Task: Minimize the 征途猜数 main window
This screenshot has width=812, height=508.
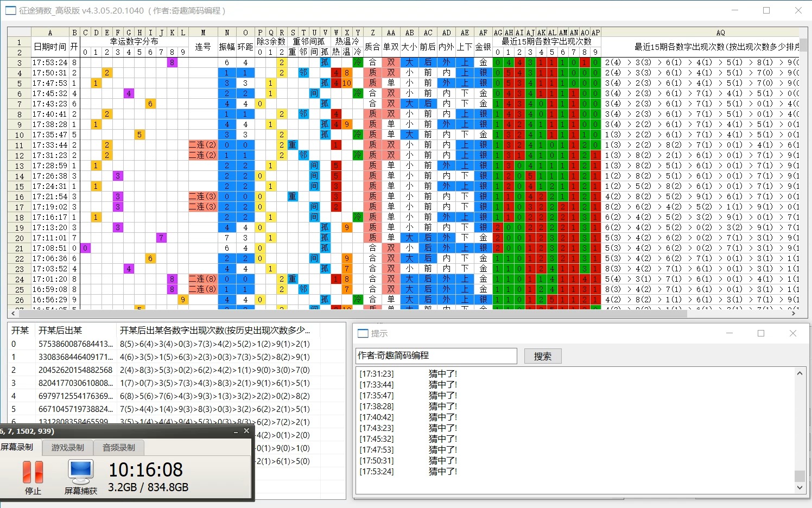Action: [x=734, y=10]
